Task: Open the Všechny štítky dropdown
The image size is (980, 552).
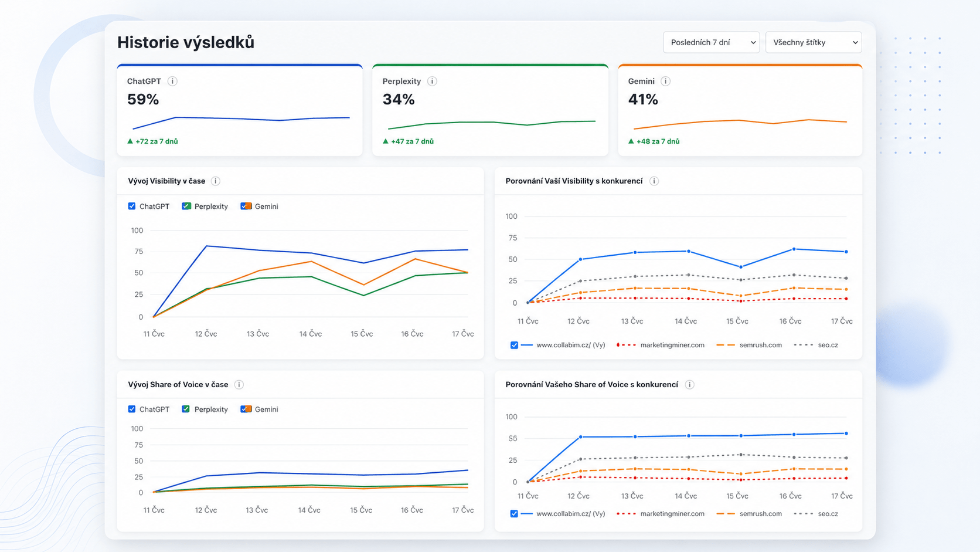Action: 814,42
